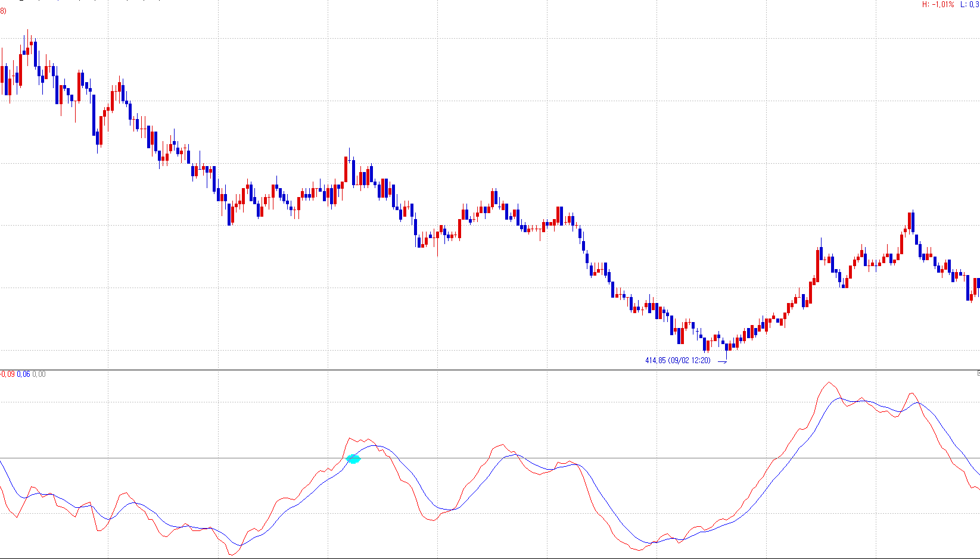Select the highest oscillator peak of the red line
980x559 pixels.
[829, 383]
